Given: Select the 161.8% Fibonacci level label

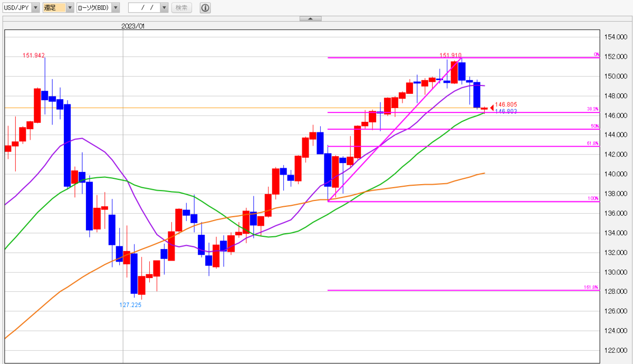Looking at the screenshot, I should pyautogui.click(x=592, y=288).
